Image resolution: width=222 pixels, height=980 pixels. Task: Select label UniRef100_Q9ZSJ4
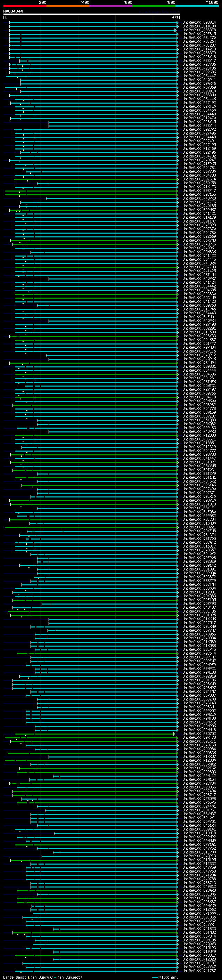pyautogui.click(x=199, y=179)
